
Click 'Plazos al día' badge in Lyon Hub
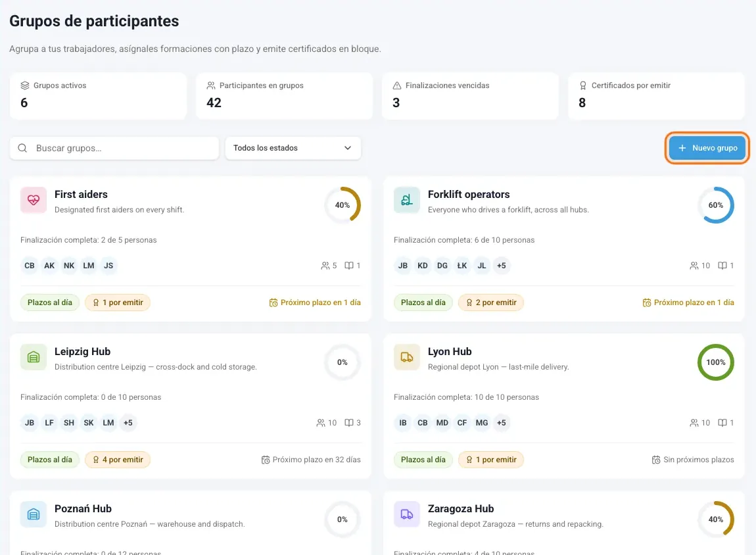pyautogui.click(x=423, y=460)
